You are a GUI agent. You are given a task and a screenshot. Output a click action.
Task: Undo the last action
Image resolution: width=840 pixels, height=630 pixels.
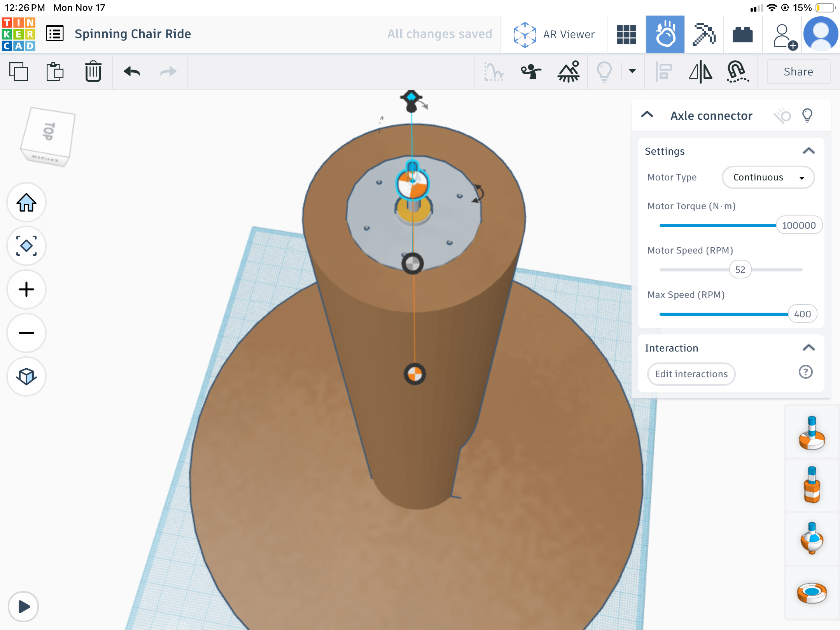coord(132,72)
